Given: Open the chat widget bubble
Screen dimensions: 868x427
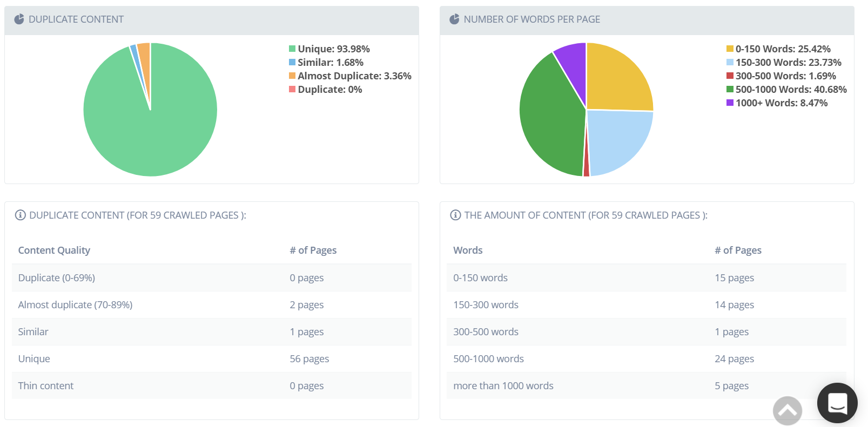Looking at the screenshot, I should [837, 403].
